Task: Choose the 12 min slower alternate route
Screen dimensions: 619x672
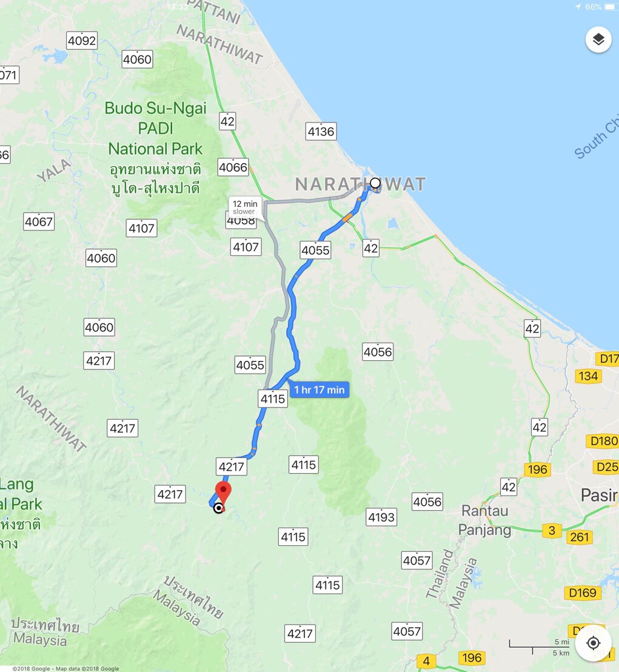Action: [245, 207]
